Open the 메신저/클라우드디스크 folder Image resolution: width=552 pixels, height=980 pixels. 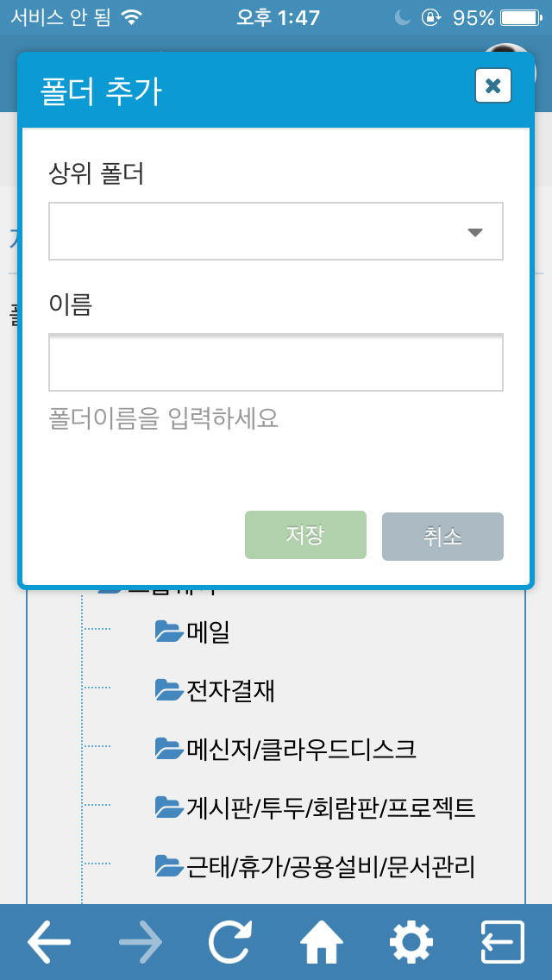click(301, 748)
